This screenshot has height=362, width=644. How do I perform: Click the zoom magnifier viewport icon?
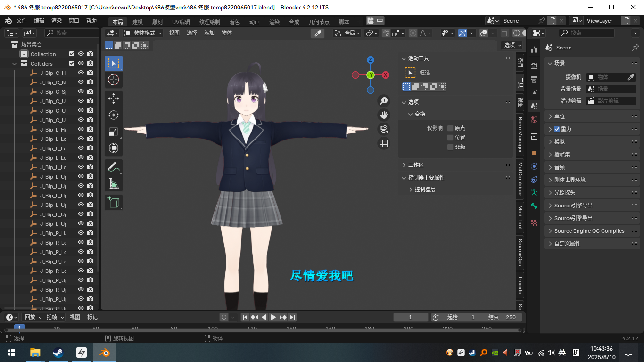click(384, 100)
